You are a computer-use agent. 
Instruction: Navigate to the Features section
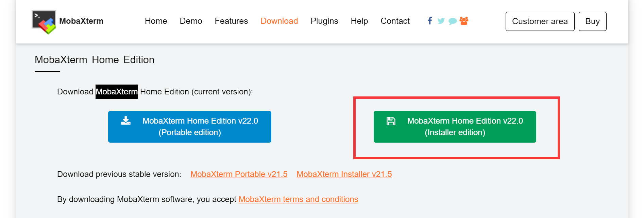231,21
